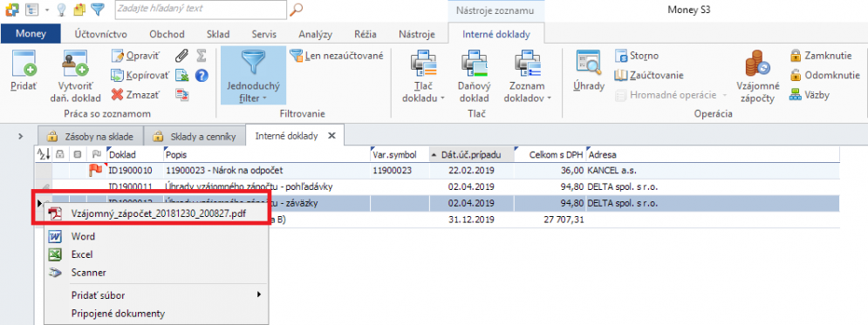Click the 27 707,31 amount cell
The width and height of the screenshot is (868, 325).
tap(550, 220)
